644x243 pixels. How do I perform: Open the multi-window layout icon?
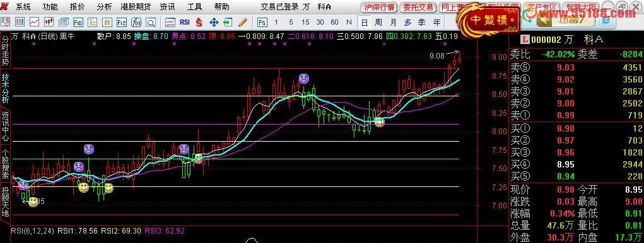coord(64,22)
